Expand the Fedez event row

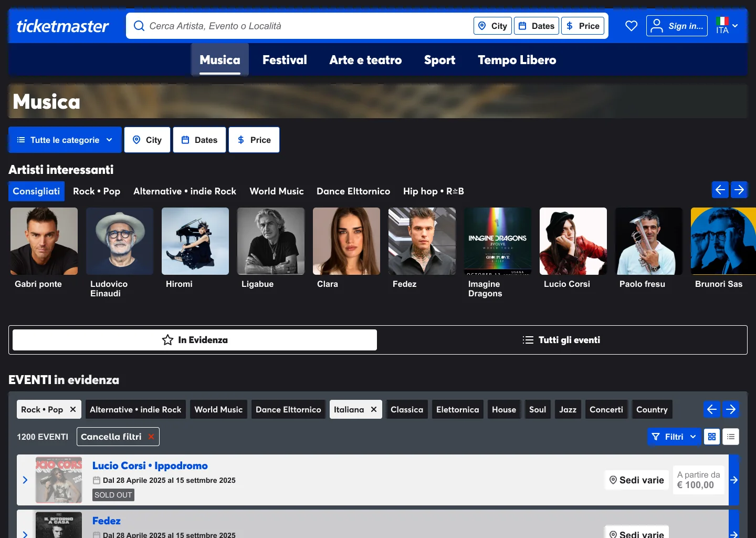pyautogui.click(x=25, y=534)
